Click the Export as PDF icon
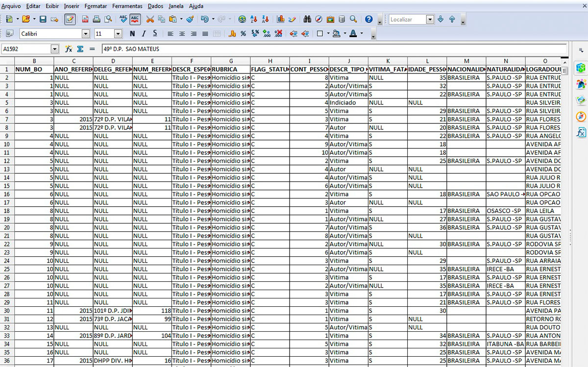This screenshot has height=367, width=588. coord(85,20)
